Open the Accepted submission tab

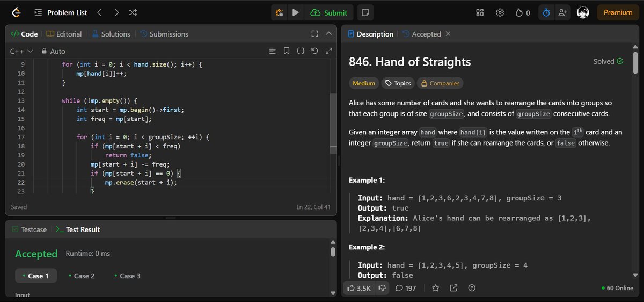coord(422,34)
